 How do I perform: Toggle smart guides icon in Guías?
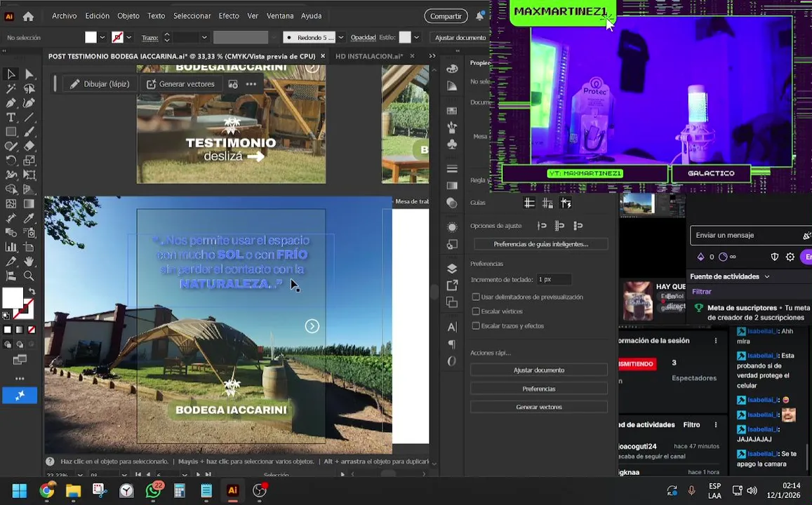coord(566,203)
